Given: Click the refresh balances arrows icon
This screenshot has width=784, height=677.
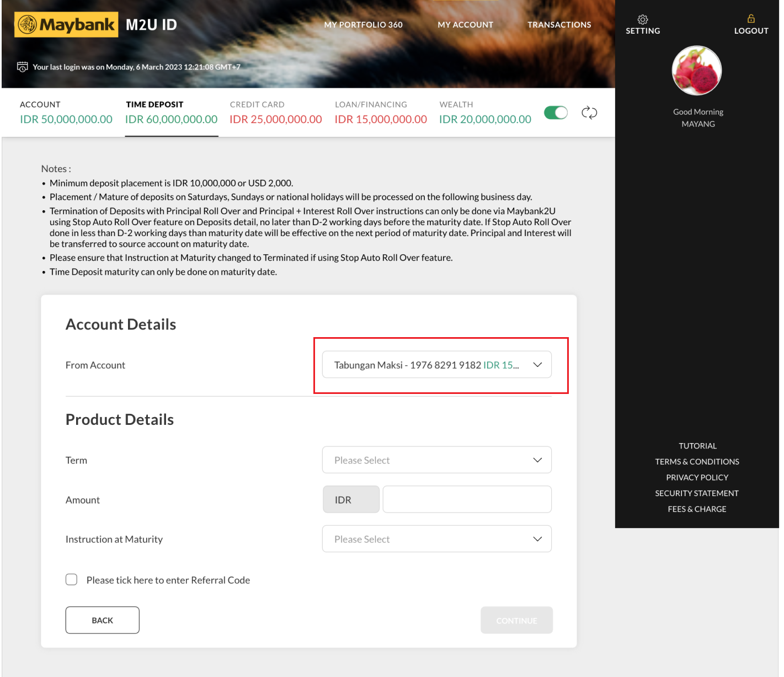Looking at the screenshot, I should point(589,113).
